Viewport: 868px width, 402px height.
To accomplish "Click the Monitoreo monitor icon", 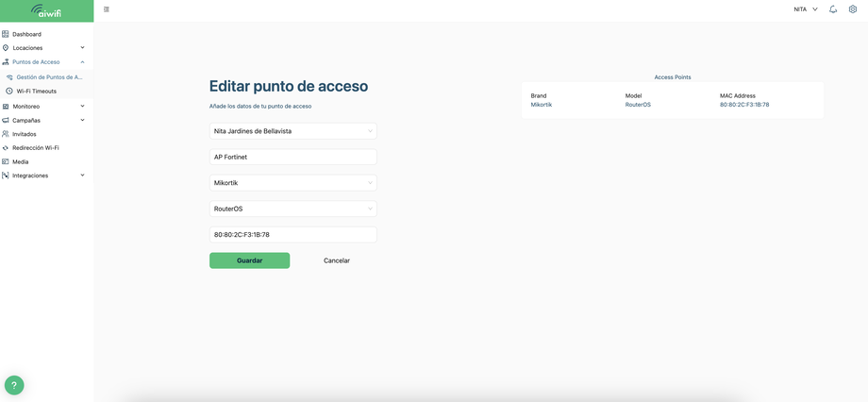I will pos(6,107).
